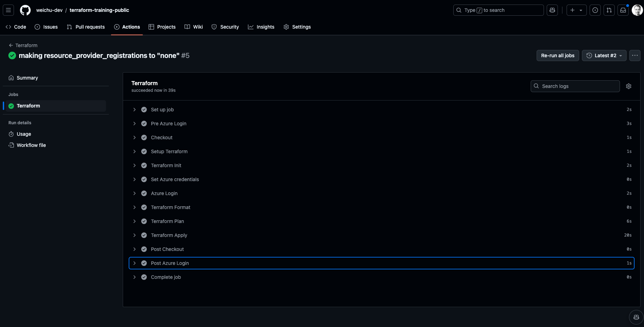This screenshot has width=644, height=327.
Task: Open the Projects tab
Action: click(x=162, y=27)
